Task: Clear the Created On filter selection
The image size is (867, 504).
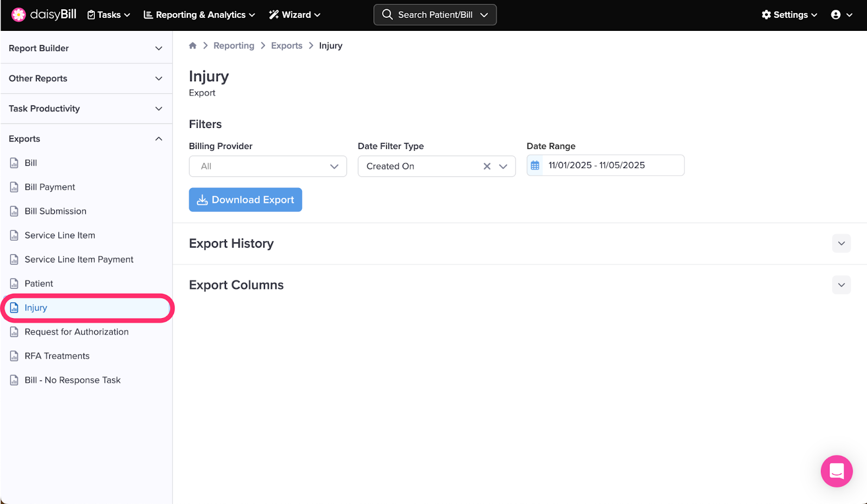Action: (x=487, y=166)
